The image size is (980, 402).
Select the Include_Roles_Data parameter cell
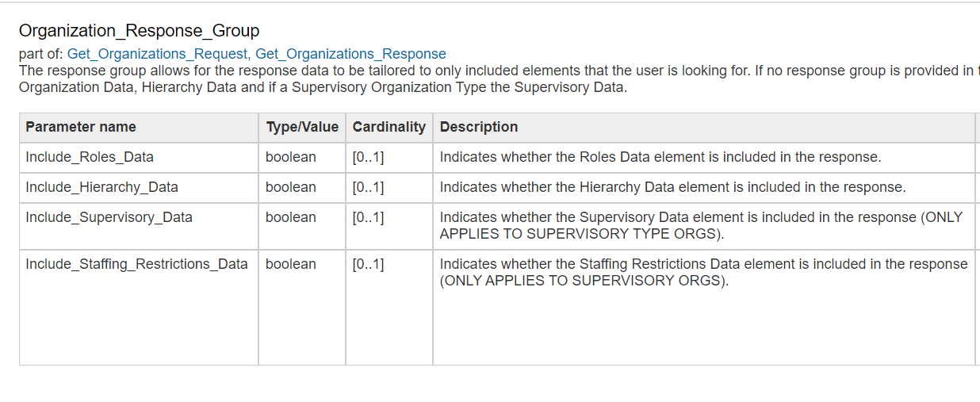coord(90,157)
